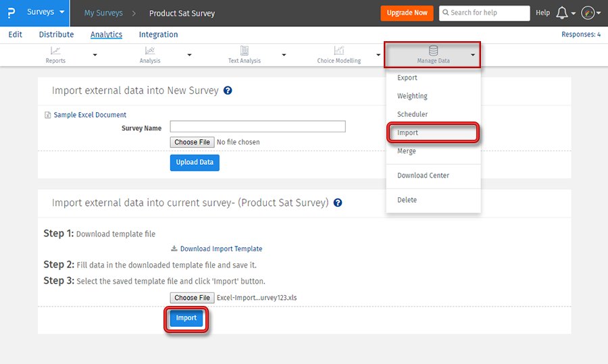Click the Upgrade Now button
Image resolution: width=608 pixels, height=364 pixels.
click(407, 13)
